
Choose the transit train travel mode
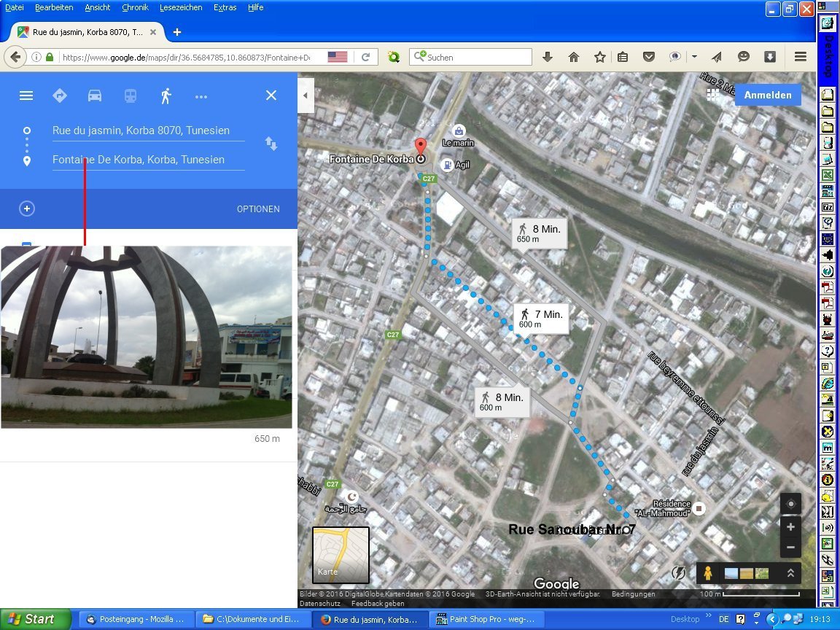(130, 96)
